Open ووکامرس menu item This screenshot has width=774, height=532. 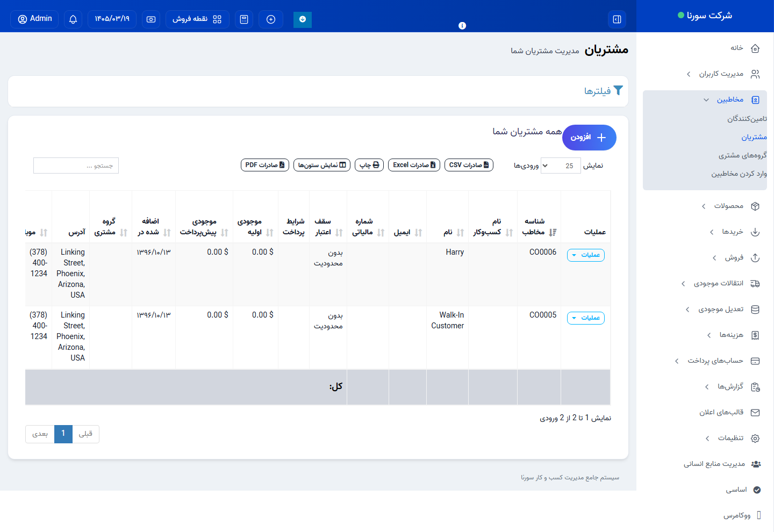pyautogui.click(x=737, y=515)
